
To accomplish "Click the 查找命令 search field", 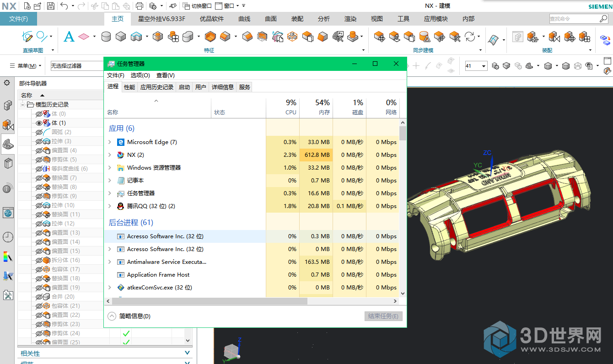I will pos(579,19).
